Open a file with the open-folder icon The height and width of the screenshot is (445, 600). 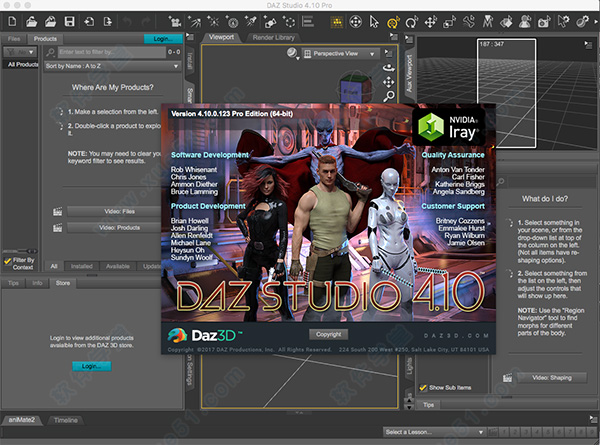coord(31,21)
